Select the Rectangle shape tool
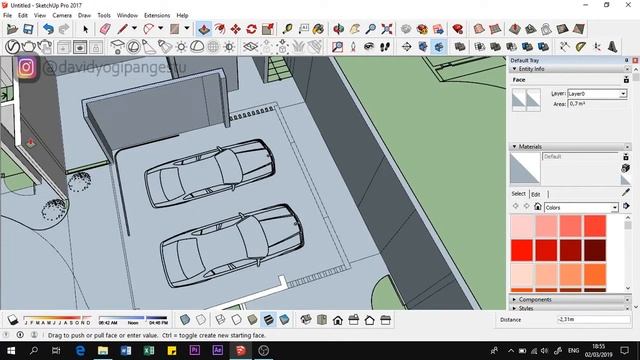The width and height of the screenshot is (640, 360). tap(175, 29)
